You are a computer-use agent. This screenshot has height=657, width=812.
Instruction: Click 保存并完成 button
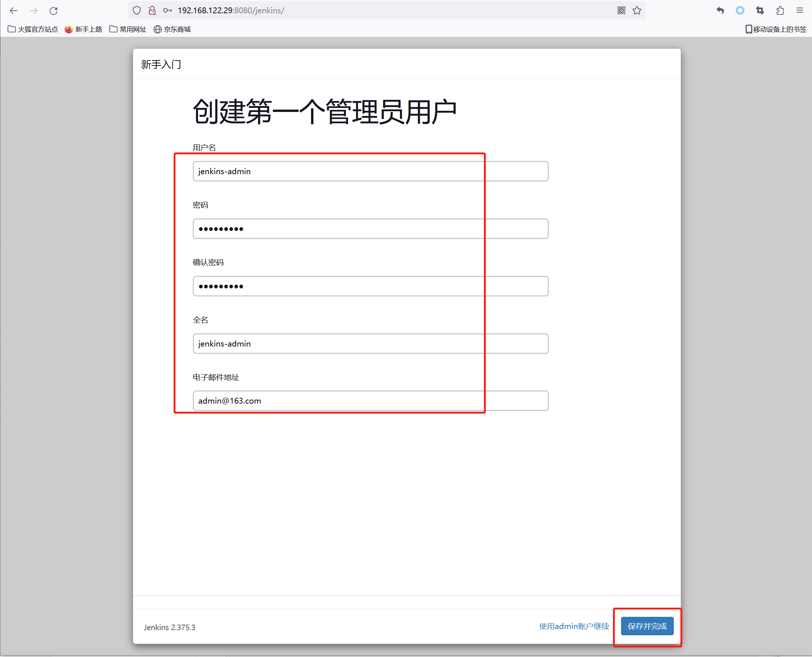(647, 626)
